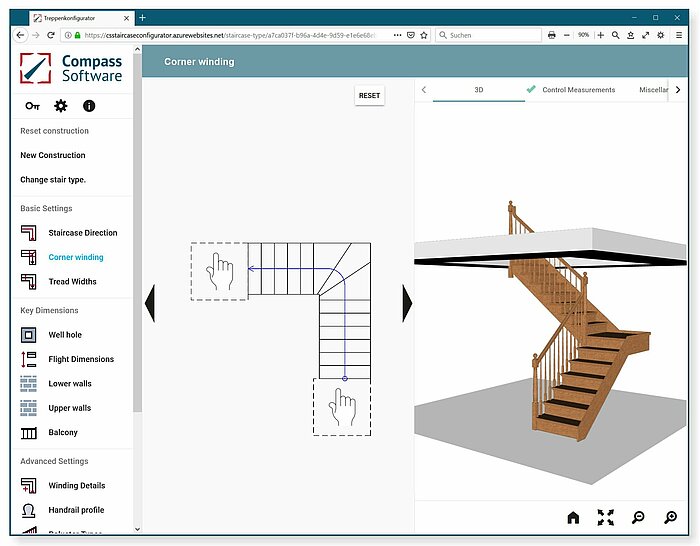
Task: Click the Flight Dimensions icon
Action: point(29,359)
